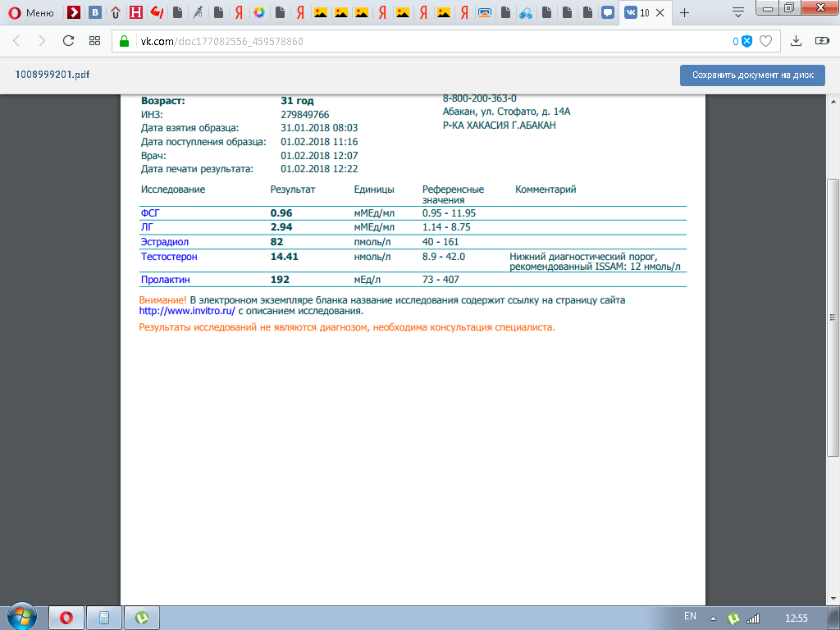Toggle the blue ad blocker shield badge
This screenshot has width=840, height=630.
coord(746,41)
